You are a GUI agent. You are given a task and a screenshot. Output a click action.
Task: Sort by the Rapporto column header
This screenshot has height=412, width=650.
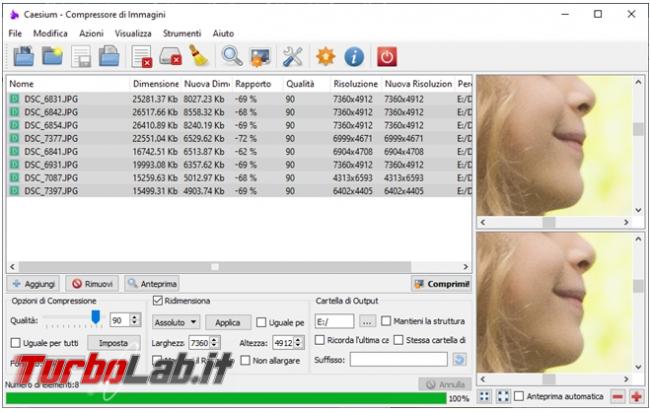tap(257, 84)
